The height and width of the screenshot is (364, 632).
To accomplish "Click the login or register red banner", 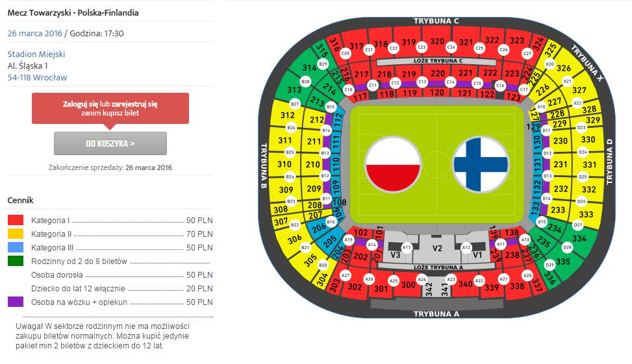I will pyautogui.click(x=110, y=108).
